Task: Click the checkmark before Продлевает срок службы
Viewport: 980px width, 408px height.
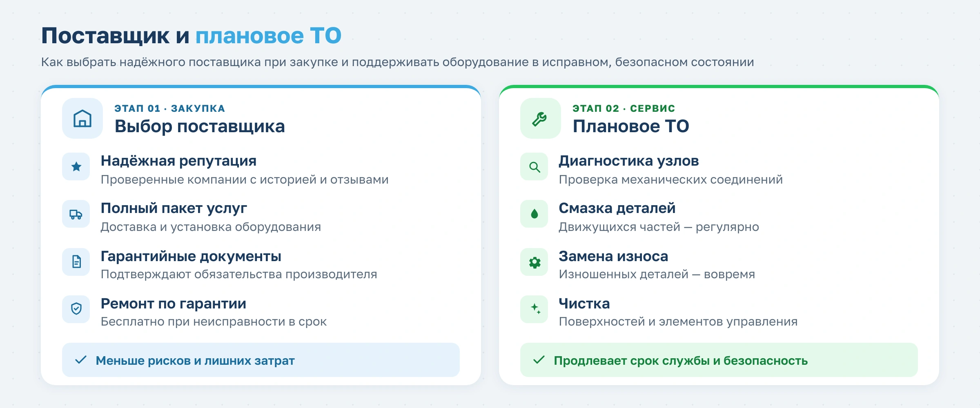Action: tap(539, 360)
